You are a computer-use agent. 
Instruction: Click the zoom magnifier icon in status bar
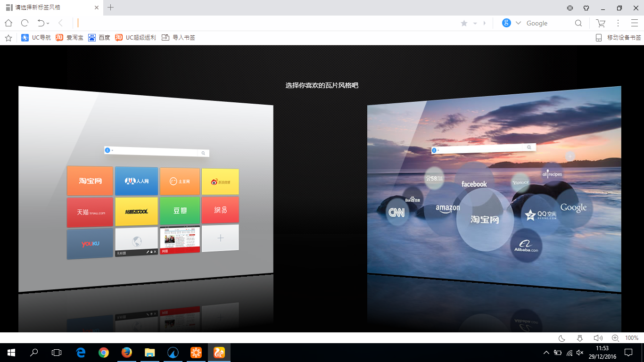pyautogui.click(x=615, y=338)
